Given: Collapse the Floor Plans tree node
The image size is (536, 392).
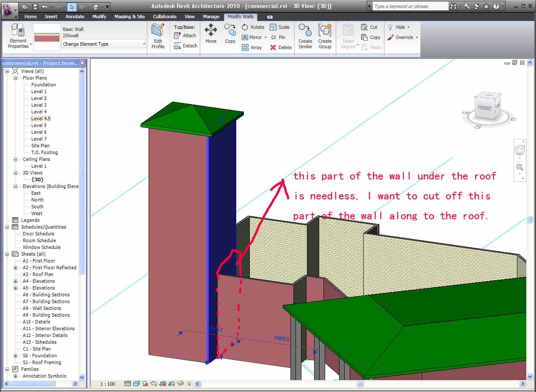Looking at the screenshot, I should [x=16, y=78].
